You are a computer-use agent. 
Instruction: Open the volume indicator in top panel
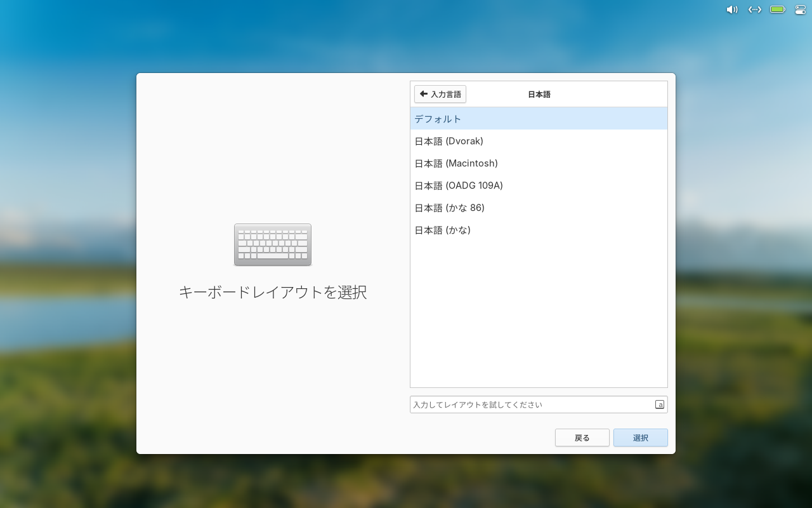tap(732, 10)
